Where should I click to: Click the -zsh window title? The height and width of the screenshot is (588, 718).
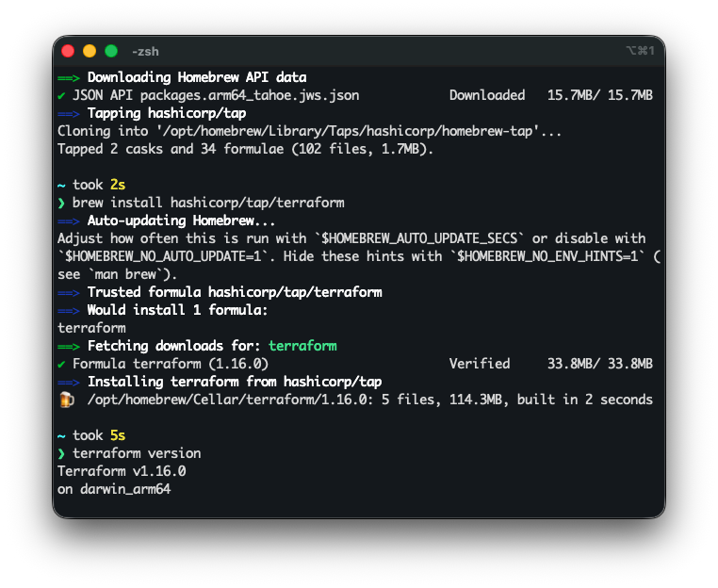(x=145, y=51)
